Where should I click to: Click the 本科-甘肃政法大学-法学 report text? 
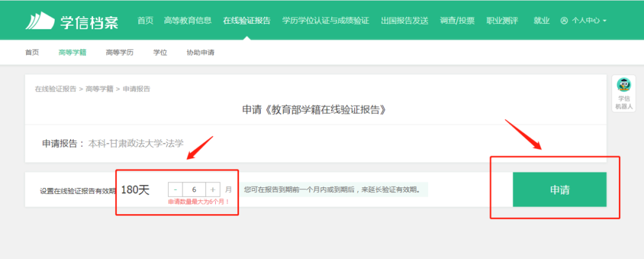[x=136, y=143]
